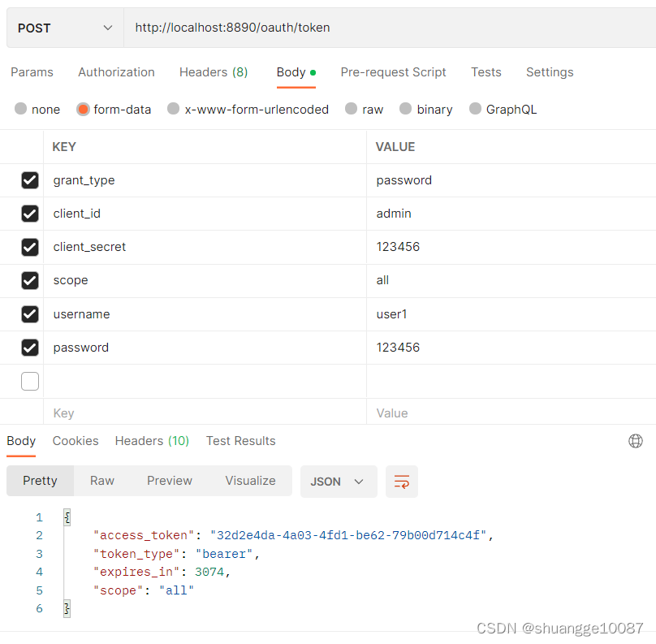The image size is (656, 644).
Task: Switch body type to x-www-form-urlencoded
Action: click(x=248, y=109)
